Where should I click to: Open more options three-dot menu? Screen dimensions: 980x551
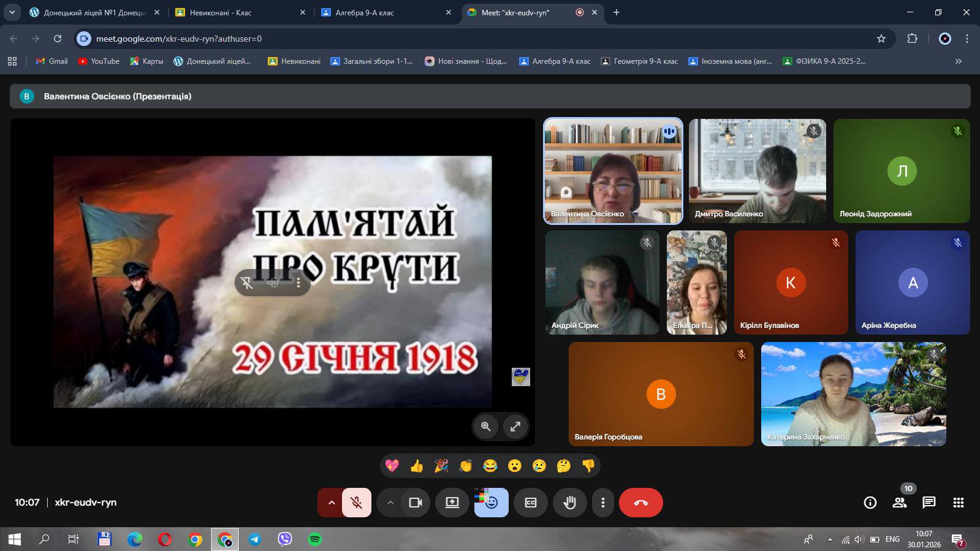click(603, 503)
